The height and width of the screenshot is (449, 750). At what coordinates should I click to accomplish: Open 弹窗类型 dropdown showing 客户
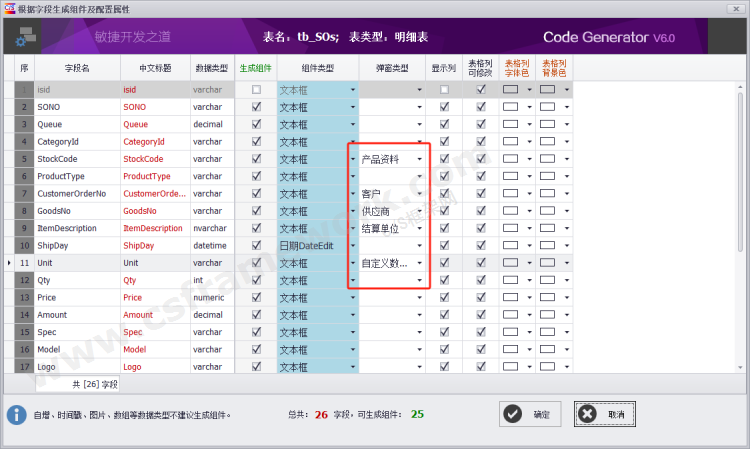pos(419,194)
